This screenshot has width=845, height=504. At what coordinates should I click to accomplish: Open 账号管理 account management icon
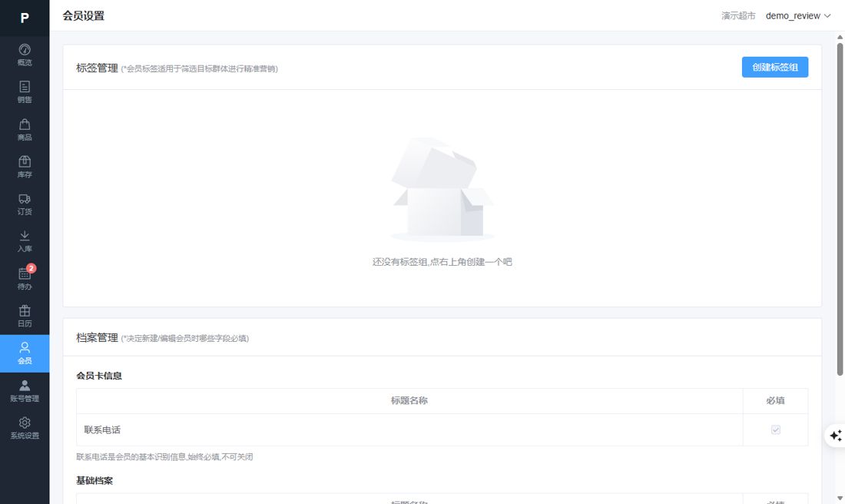click(25, 391)
